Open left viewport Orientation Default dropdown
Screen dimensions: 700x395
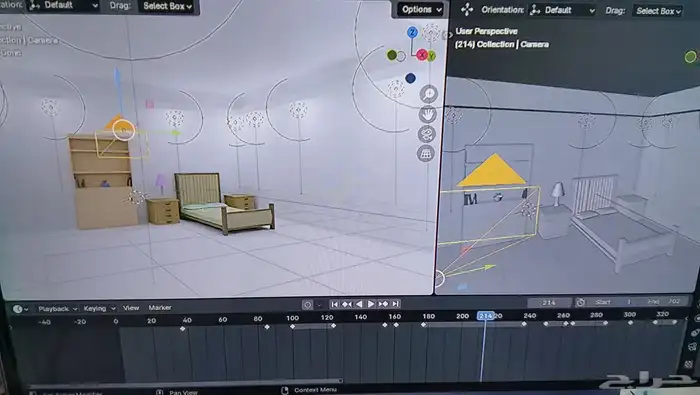click(62, 5)
